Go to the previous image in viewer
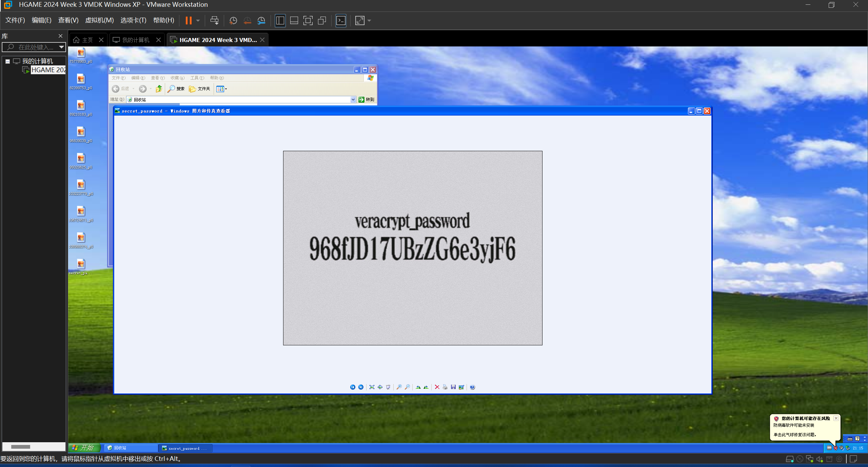The height and width of the screenshot is (467, 868). (x=353, y=387)
